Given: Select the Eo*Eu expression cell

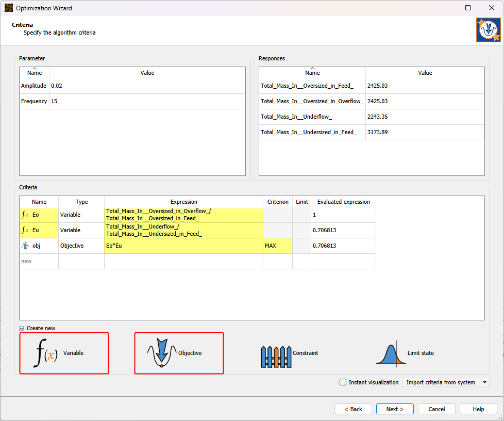Looking at the screenshot, I should click(x=183, y=246).
